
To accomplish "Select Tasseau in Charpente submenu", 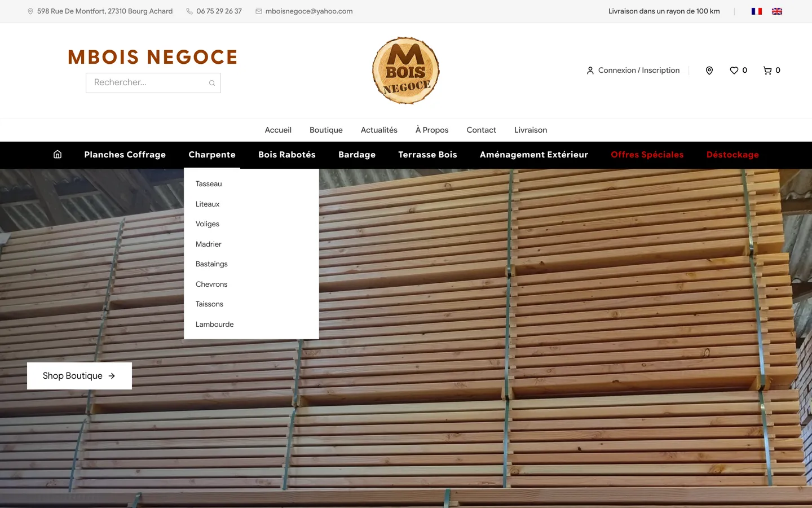I will 209,184.
